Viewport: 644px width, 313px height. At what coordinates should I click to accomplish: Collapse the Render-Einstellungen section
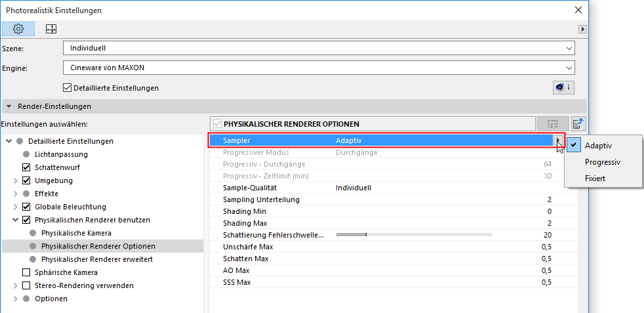(9, 106)
